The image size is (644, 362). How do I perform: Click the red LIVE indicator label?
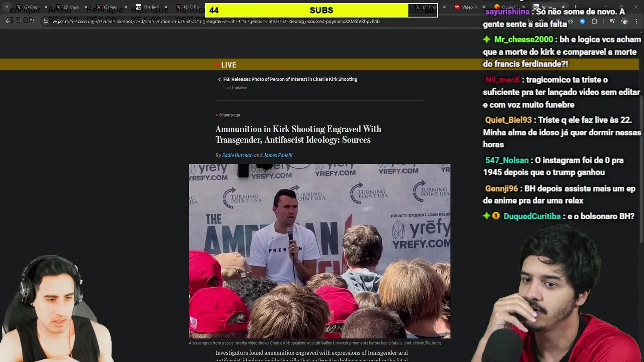click(226, 65)
